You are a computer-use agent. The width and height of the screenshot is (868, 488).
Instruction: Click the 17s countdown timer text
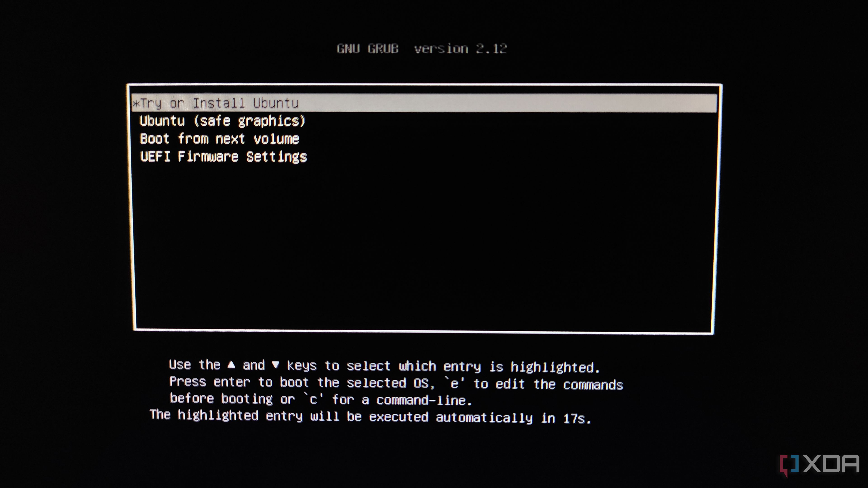point(577,419)
